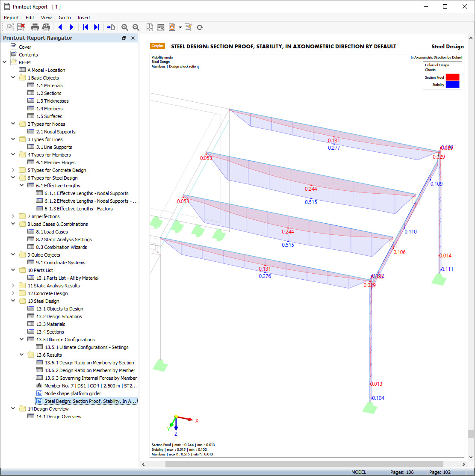Click the orange page layout icon

pos(172,27)
